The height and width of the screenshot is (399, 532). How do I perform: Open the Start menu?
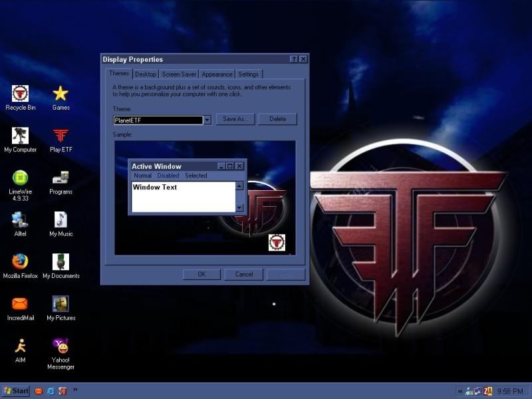point(15,391)
